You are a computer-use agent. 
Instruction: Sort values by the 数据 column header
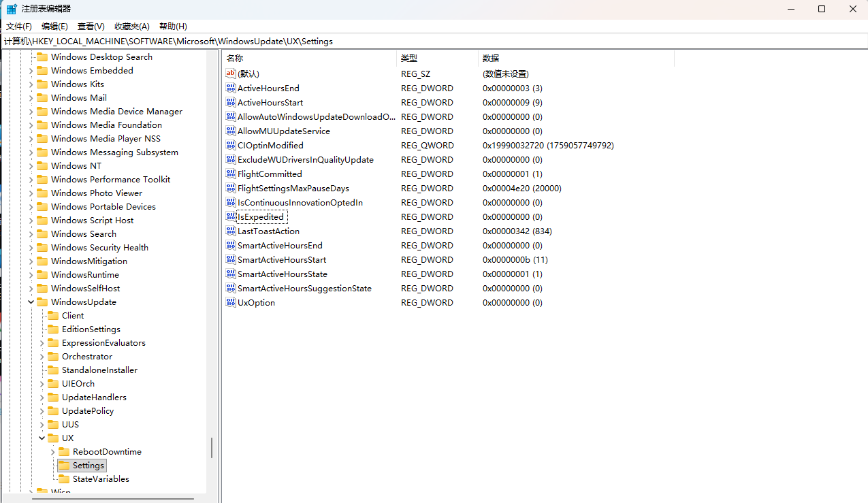tap(576, 59)
